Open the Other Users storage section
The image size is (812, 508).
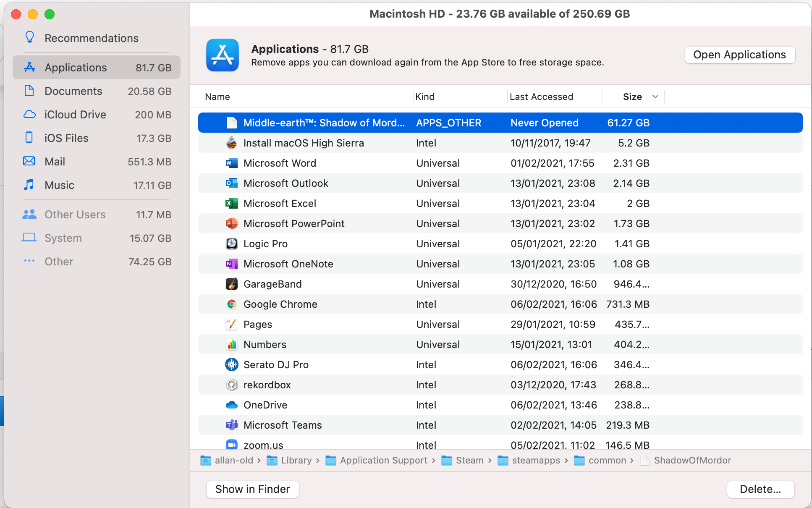[x=75, y=214]
